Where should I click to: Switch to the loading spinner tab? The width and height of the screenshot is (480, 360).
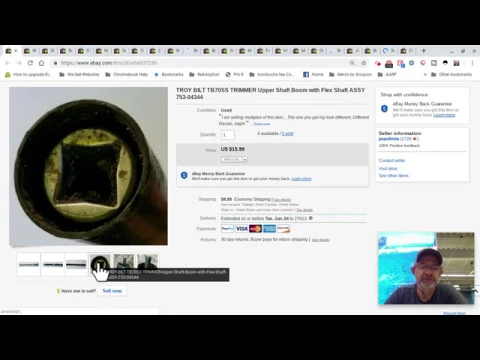(x=389, y=51)
